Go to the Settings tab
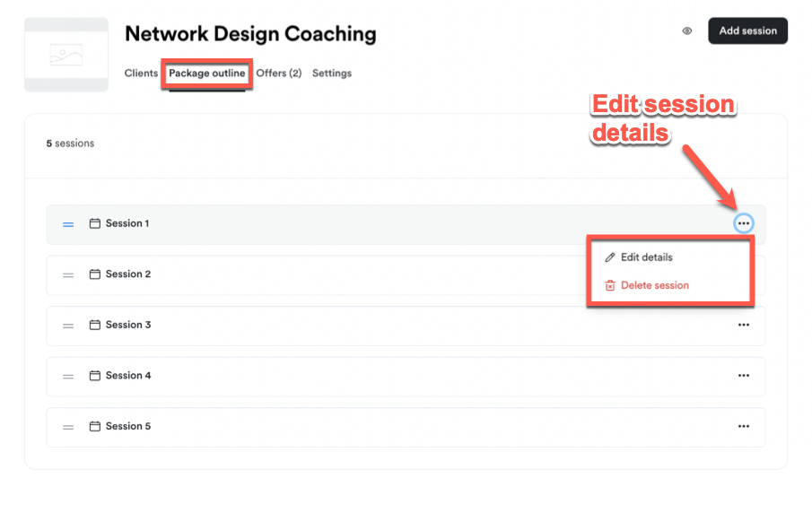Viewport: 812px width, 513px height. [x=332, y=74]
